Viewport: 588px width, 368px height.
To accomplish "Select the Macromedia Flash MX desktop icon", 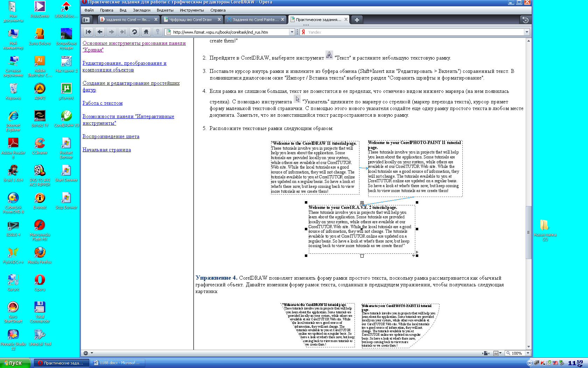I will [x=40, y=230].
